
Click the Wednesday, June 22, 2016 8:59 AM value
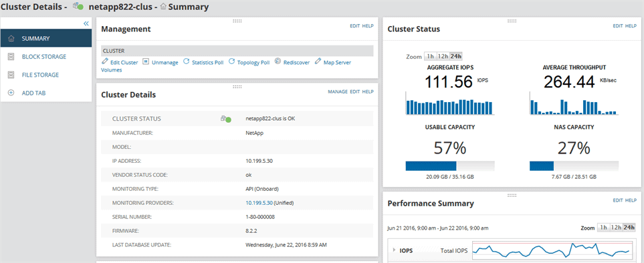[286, 245]
